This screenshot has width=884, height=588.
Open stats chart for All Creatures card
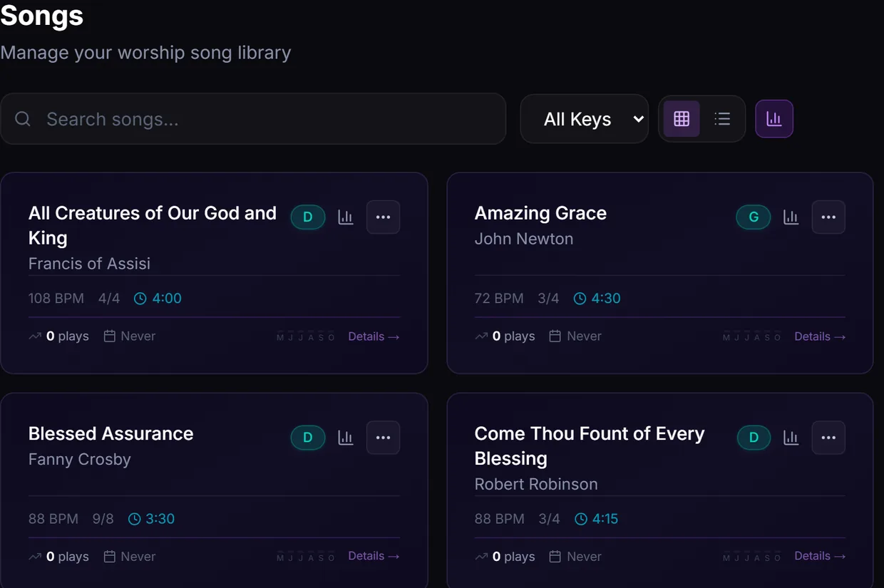pyautogui.click(x=346, y=217)
